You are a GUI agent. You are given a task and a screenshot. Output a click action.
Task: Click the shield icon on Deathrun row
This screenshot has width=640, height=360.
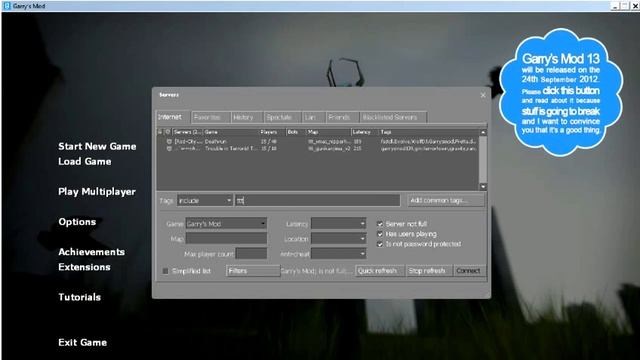pos(169,142)
